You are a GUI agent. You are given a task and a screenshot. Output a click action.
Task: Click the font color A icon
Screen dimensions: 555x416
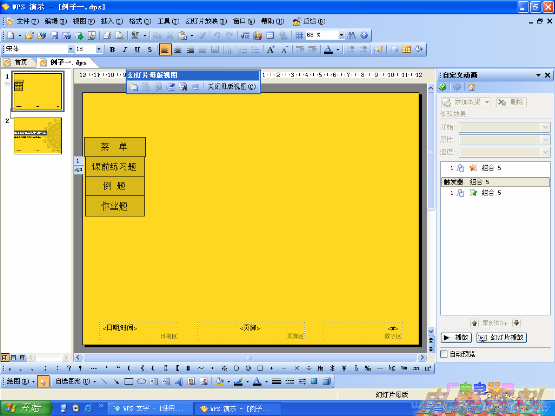coord(328,50)
